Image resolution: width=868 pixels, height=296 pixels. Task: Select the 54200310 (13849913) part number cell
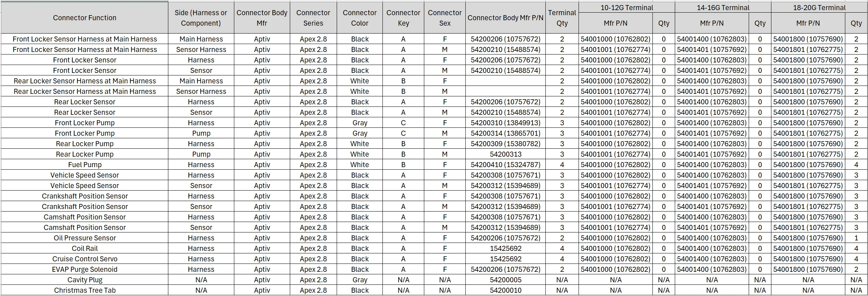pyautogui.click(x=505, y=123)
